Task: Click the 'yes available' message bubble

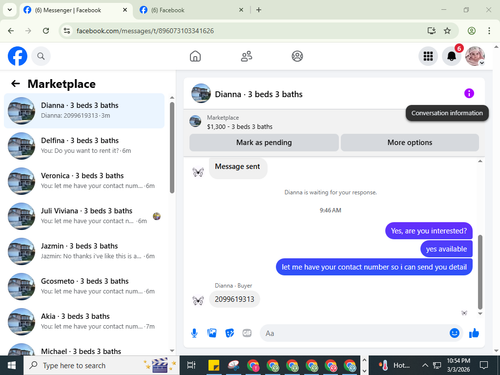Action: coord(446,249)
